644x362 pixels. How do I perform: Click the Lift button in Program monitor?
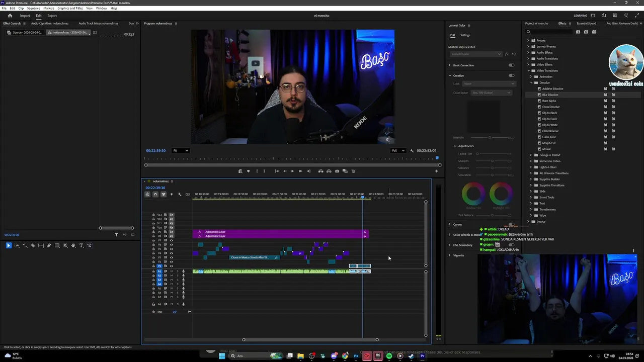pyautogui.click(x=320, y=171)
